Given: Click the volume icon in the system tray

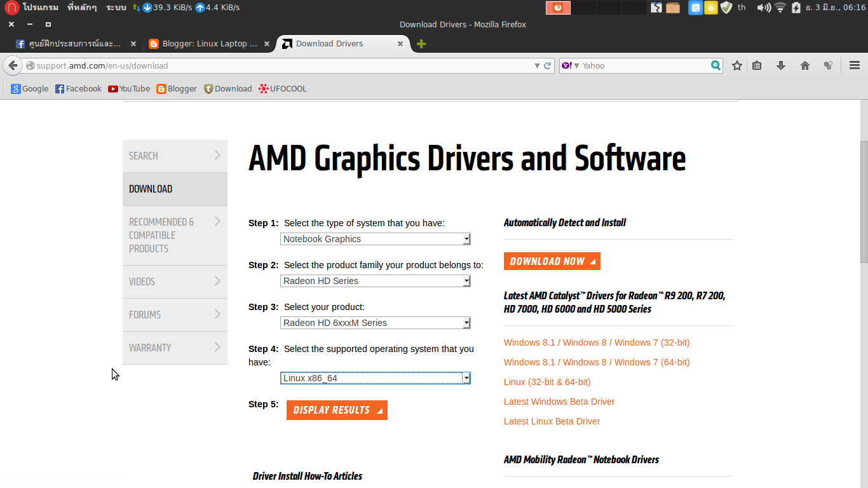Looking at the screenshot, I should (762, 7).
